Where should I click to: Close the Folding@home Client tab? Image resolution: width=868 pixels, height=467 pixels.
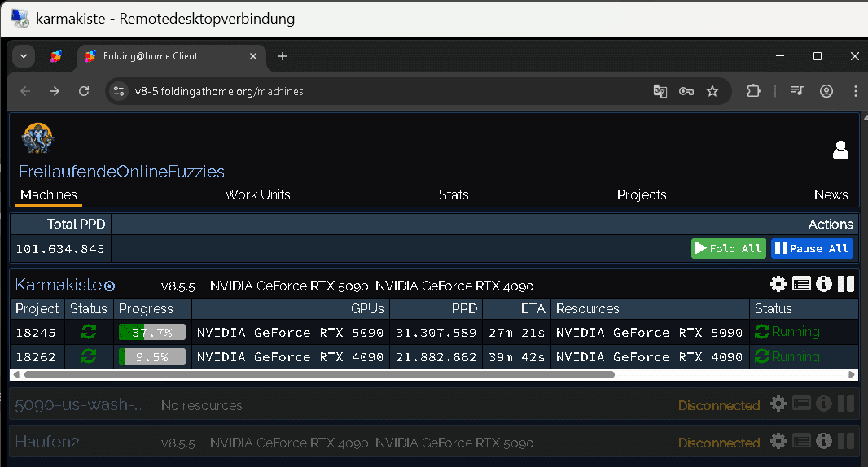tap(253, 56)
